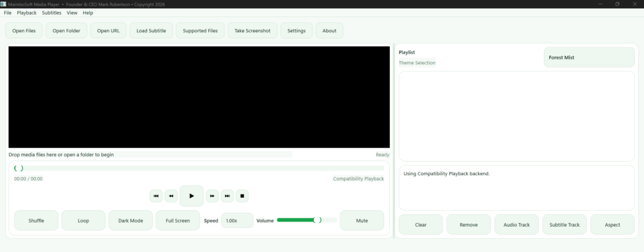Viewport: 644px width, 252px height.
Task: Click the Stop playback icon
Action: coord(242,196)
